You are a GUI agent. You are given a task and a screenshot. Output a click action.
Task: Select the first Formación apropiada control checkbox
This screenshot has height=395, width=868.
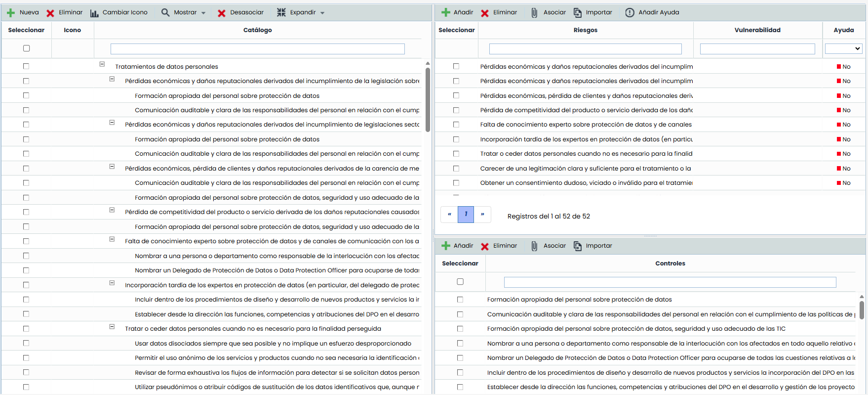coord(460,300)
